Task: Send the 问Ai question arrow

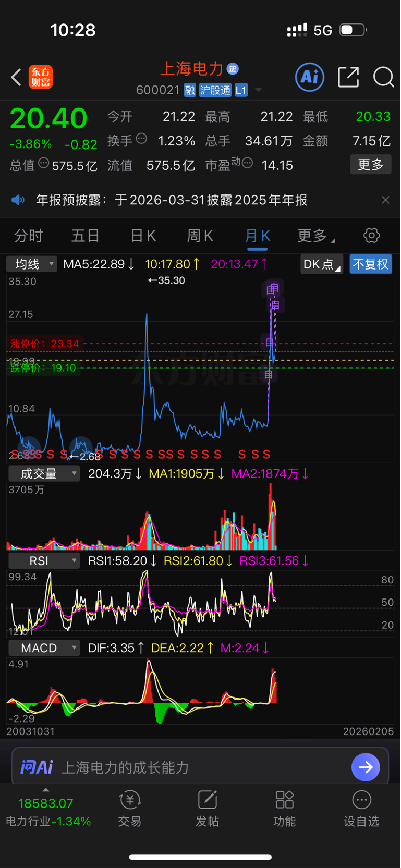Action: pos(366,767)
